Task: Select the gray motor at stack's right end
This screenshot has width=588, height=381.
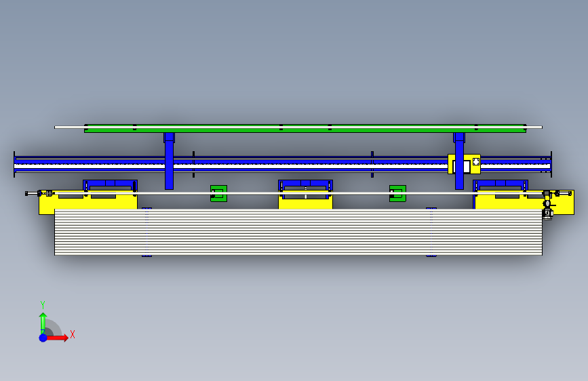Action: [548, 213]
